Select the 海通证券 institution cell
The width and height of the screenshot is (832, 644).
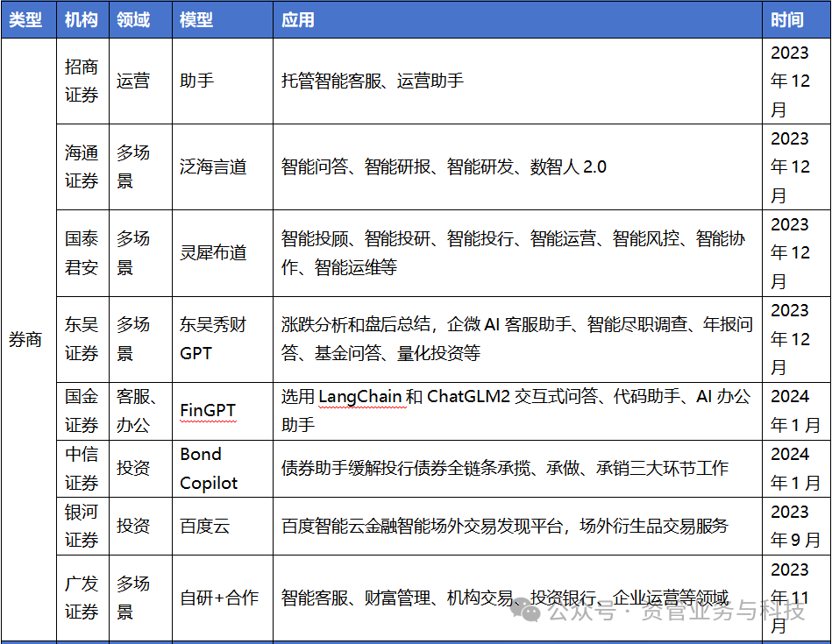[x=82, y=167]
